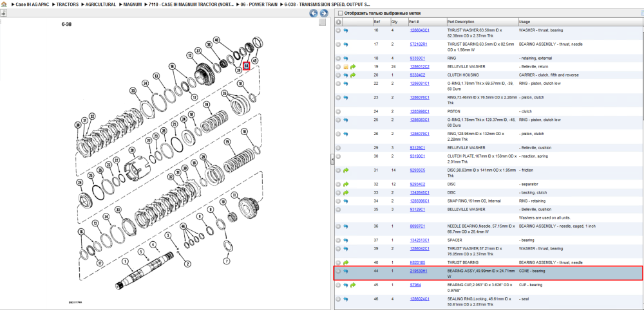Click the diagram panel pin icon at left
Viewport: 644px width, 310px height.
pyautogui.click(x=3, y=13)
